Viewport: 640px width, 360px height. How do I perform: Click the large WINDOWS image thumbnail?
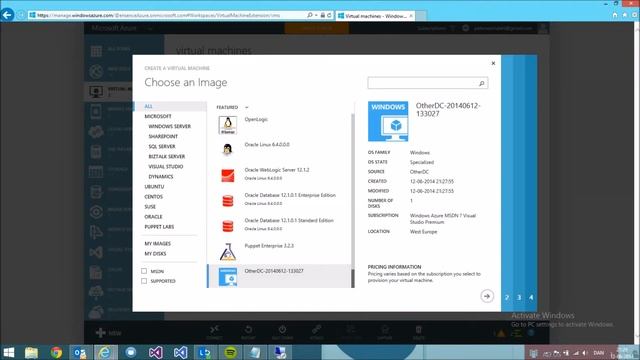click(388, 121)
